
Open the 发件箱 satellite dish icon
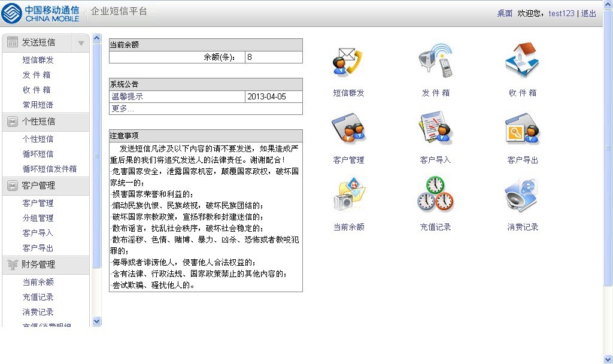click(436, 60)
